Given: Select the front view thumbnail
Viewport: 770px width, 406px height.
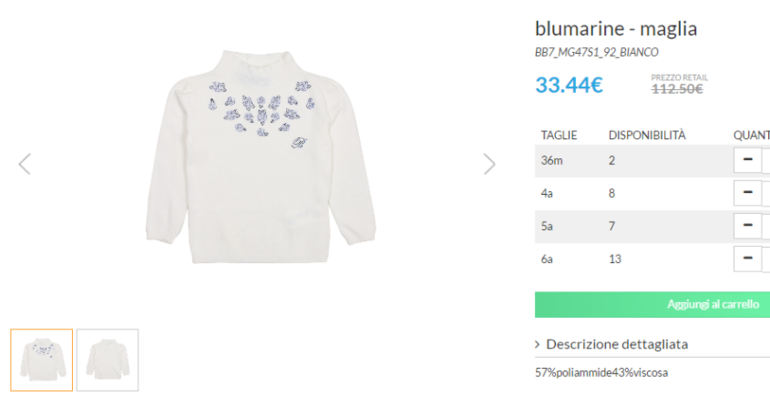Looking at the screenshot, I should coord(42,359).
